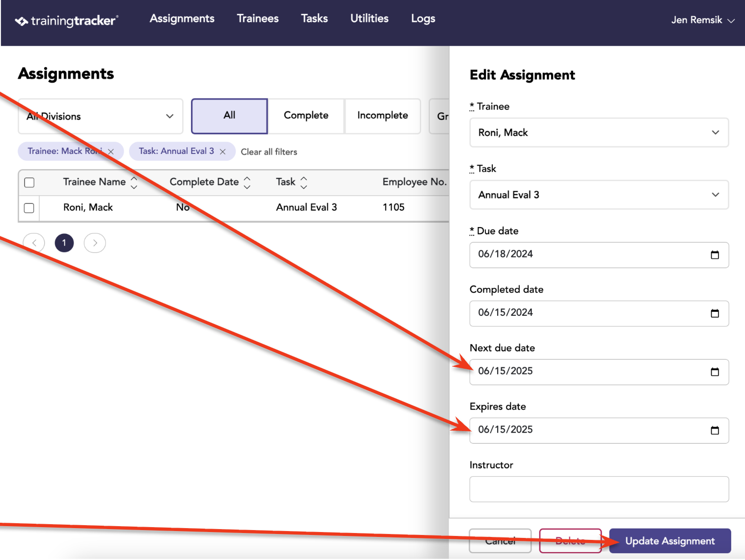
Task: Open the All Divisions dropdown
Action: pyautogui.click(x=101, y=116)
